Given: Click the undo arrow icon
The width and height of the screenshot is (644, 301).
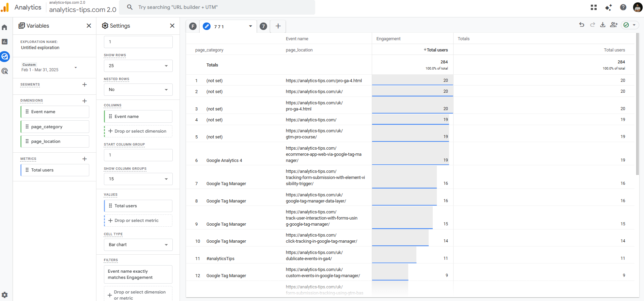Looking at the screenshot, I should pyautogui.click(x=582, y=25).
